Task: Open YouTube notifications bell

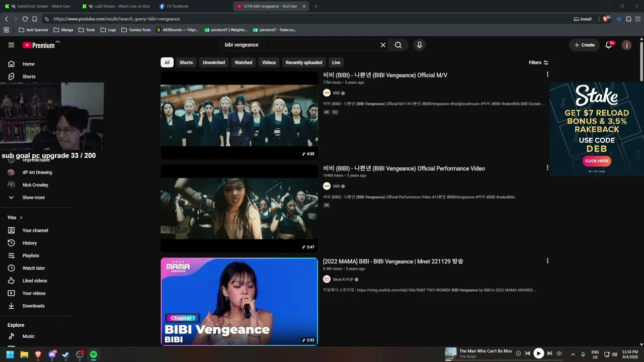Action: pyautogui.click(x=609, y=45)
